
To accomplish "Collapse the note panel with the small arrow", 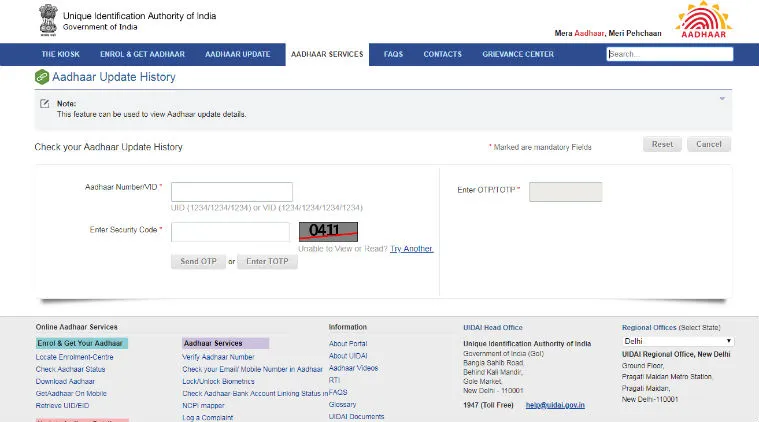I will (722, 99).
